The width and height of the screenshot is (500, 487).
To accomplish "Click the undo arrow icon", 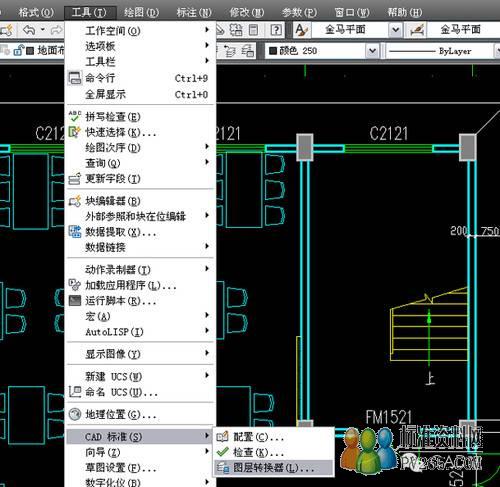I will click(x=29, y=30).
